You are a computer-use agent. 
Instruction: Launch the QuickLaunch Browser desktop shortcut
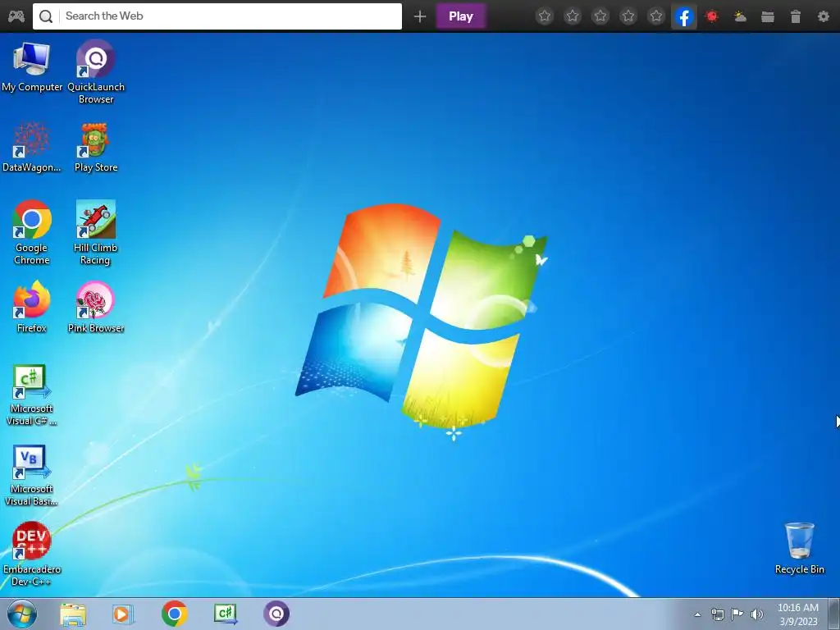(96, 71)
